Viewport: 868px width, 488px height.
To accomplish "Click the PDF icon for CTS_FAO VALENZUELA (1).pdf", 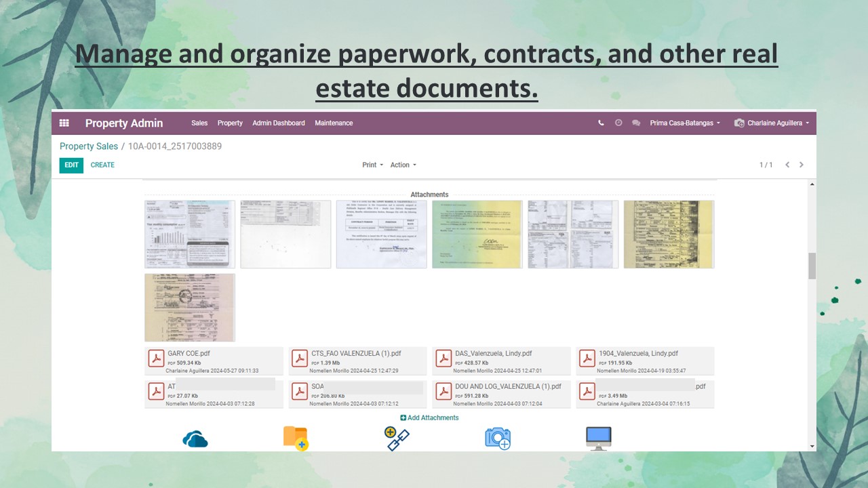I will point(300,359).
